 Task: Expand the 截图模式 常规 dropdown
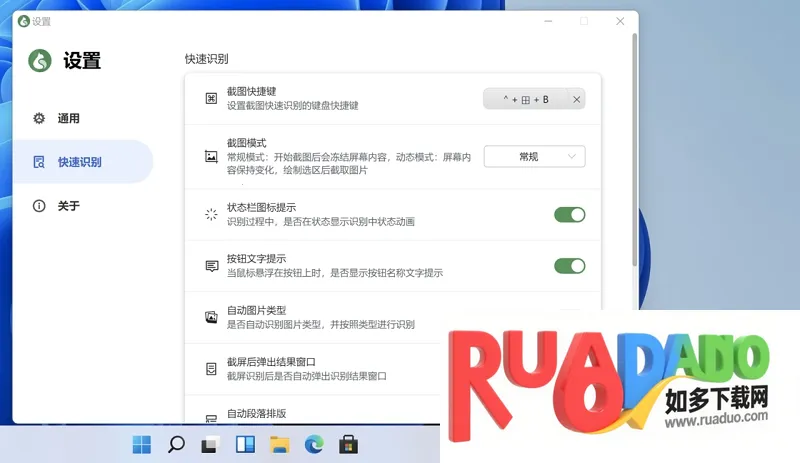point(534,156)
